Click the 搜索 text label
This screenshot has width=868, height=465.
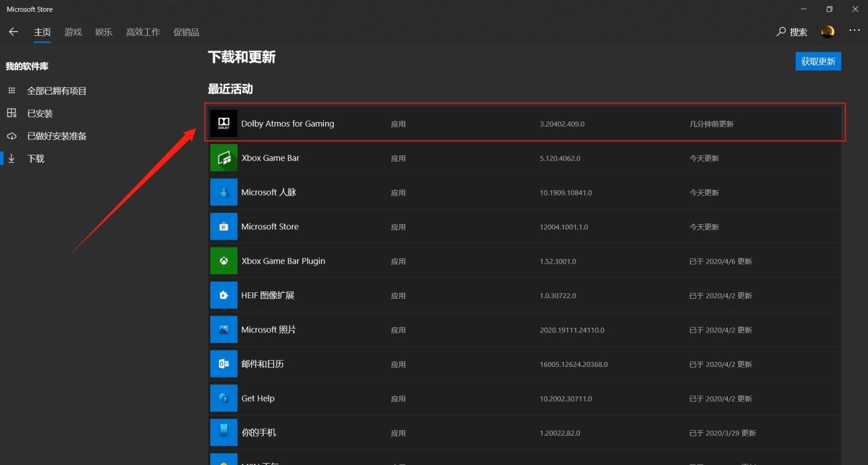point(799,32)
